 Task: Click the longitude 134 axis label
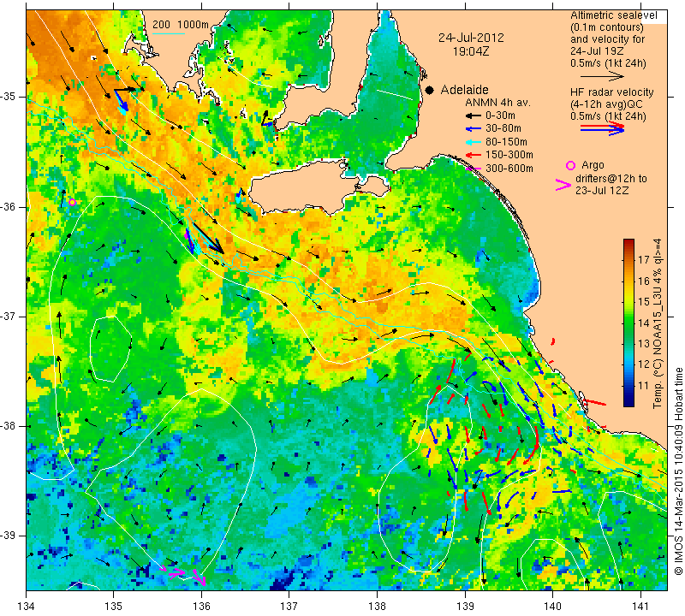(27, 606)
